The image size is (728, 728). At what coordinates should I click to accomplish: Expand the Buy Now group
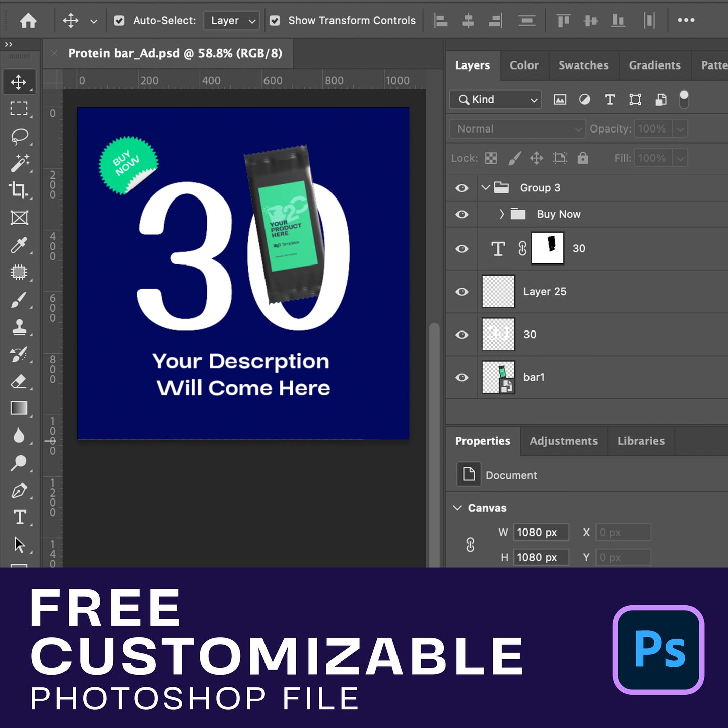click(501, 214)
